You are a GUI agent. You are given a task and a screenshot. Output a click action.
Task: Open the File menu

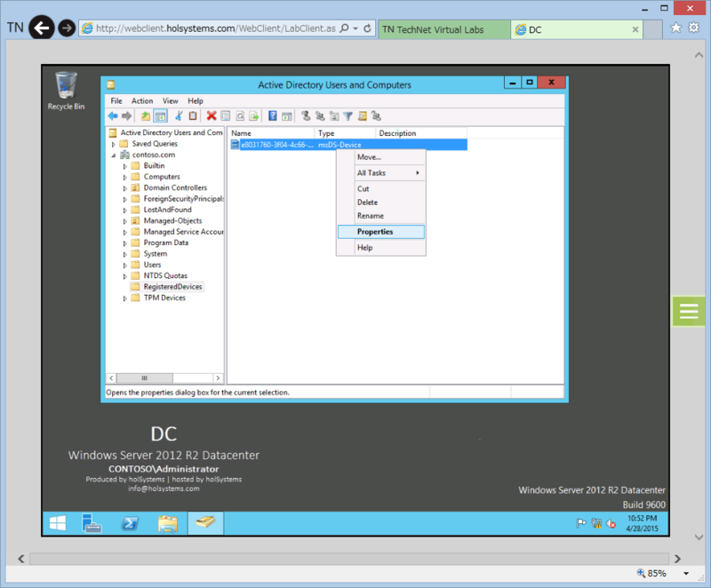(116, 101)
